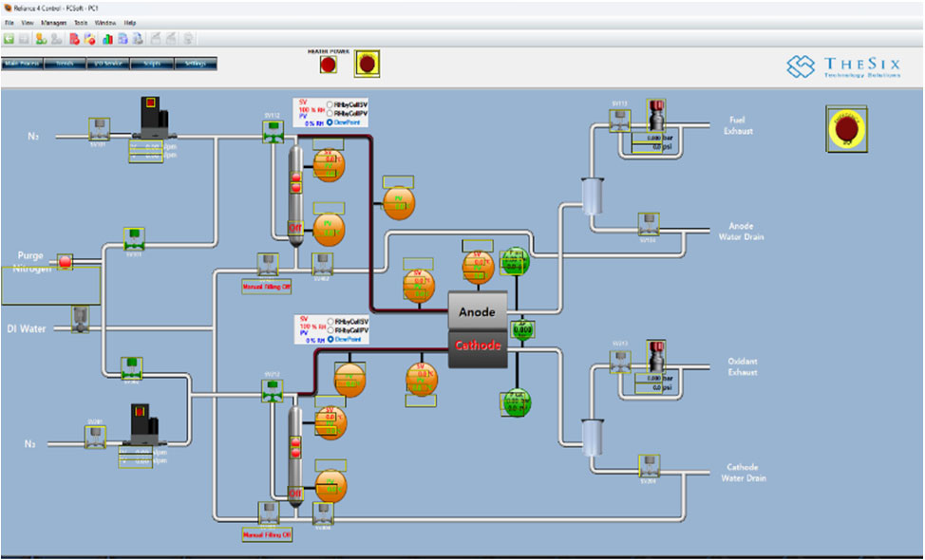Click the cathode humidifier Off switch
925x560 pixels.
pos(295,493)
